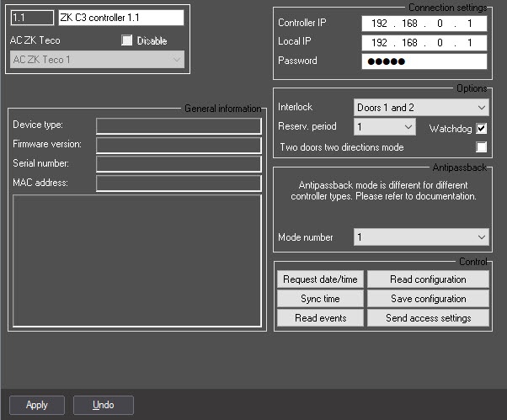Image resolution: width=507 pixels, height=420 pixels.
Task: Click Send access settings button
Action: click(427, 318)
